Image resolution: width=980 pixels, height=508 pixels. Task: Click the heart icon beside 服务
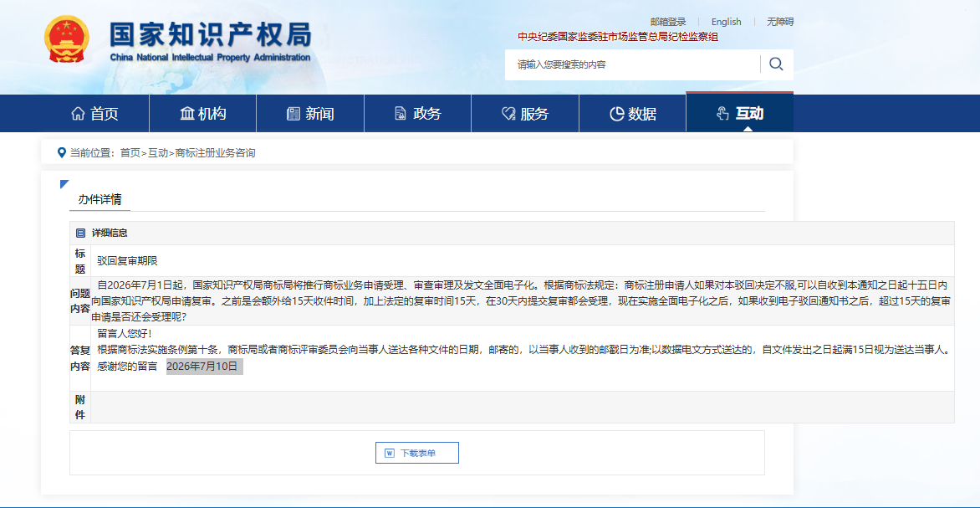click(508, 114)
